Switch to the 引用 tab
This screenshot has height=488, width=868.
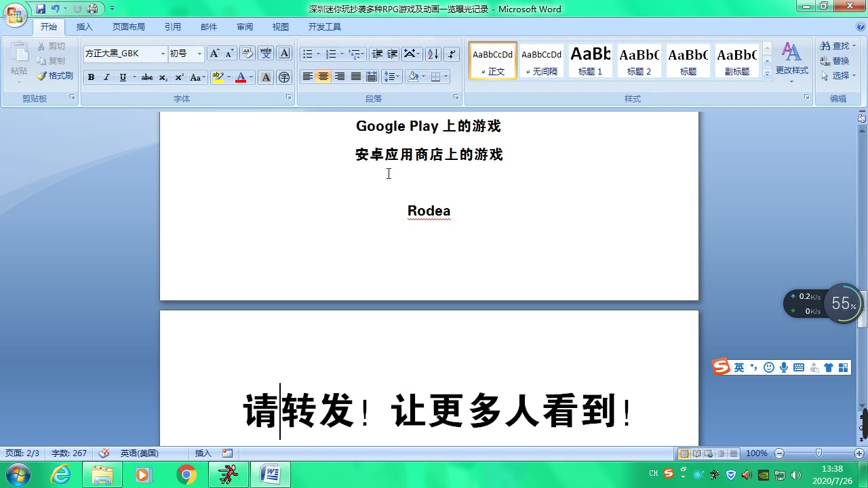(172, 27)
